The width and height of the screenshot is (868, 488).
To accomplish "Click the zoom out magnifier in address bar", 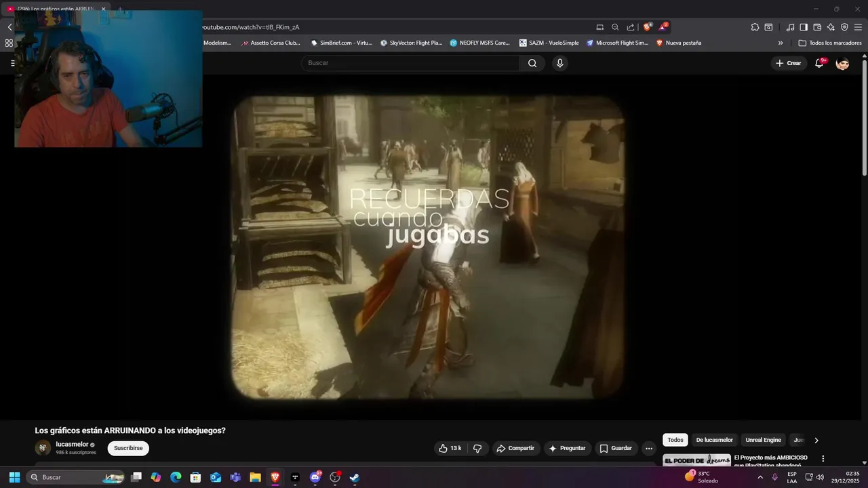I will coord(615,27).
